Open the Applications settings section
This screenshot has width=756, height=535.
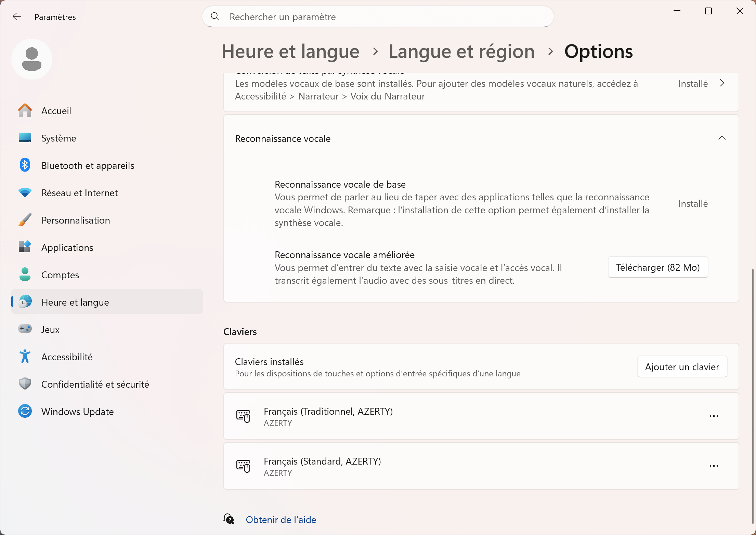click(67, 248)
